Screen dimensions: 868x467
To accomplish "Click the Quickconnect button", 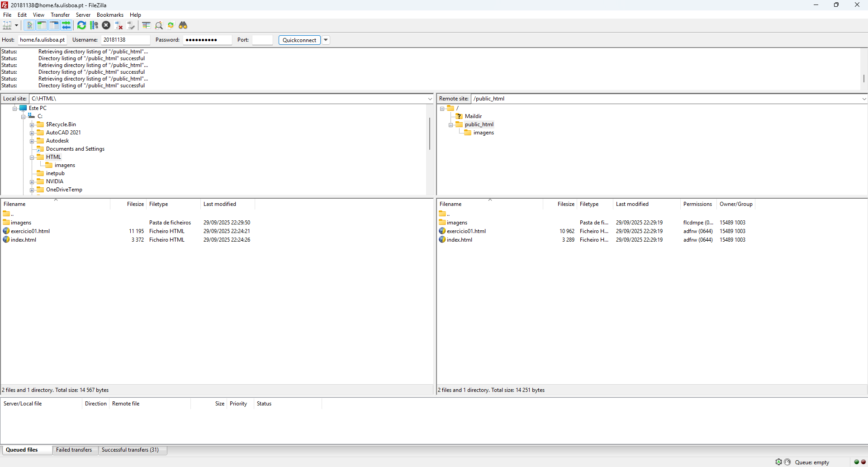I will 299,40.
